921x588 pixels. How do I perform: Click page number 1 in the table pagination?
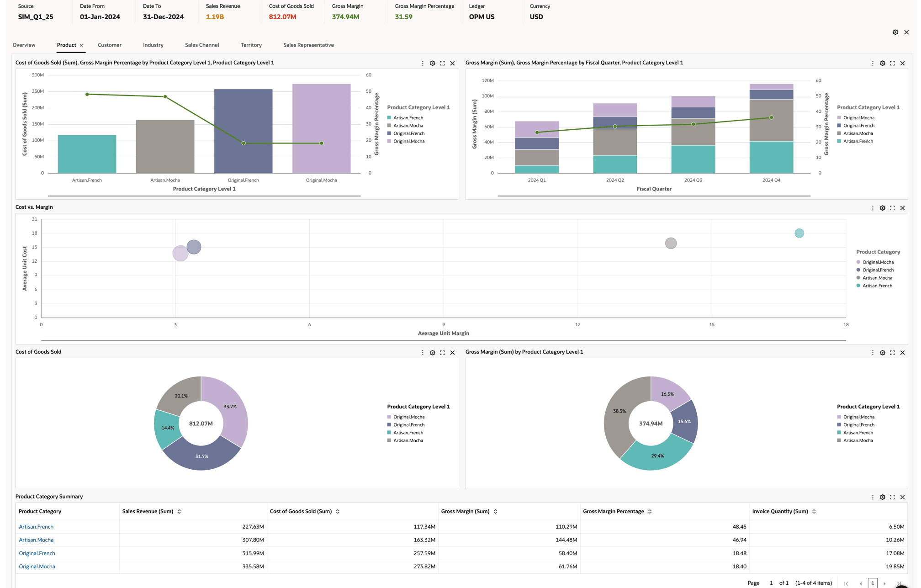(873, 583)
